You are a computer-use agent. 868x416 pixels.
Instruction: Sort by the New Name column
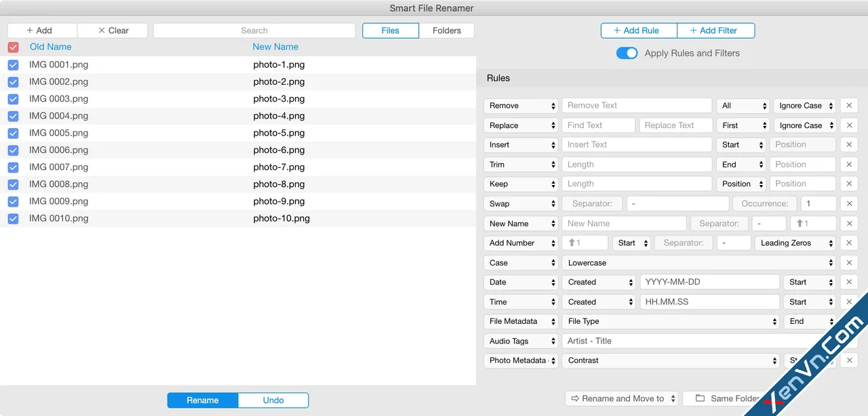pos(275,47)
